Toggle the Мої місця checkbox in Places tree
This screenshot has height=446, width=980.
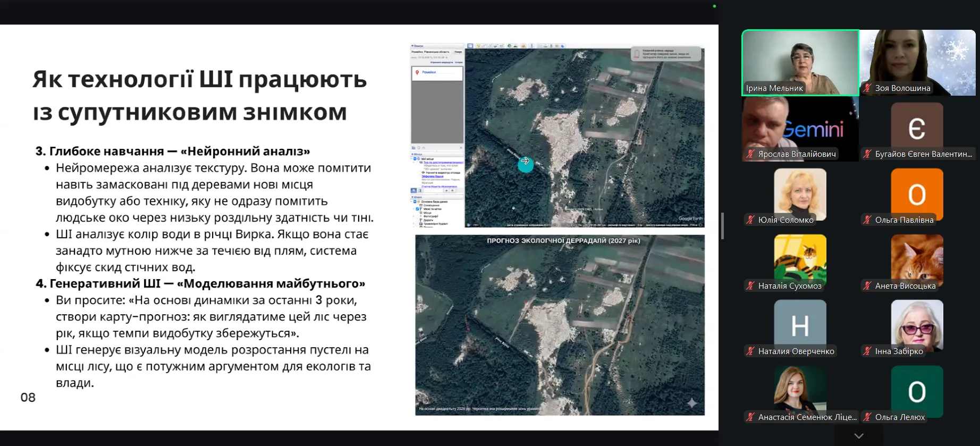pyautogui.click(x=415, y=158)
